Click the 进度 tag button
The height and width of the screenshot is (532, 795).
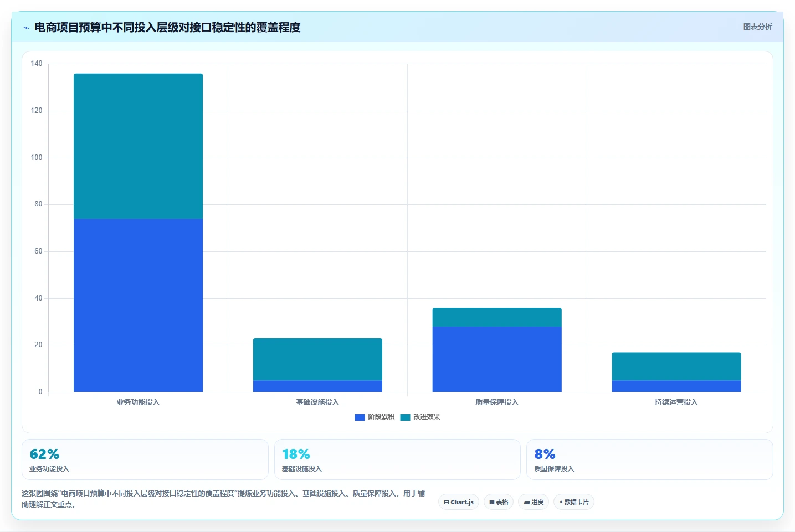point(534,502)
